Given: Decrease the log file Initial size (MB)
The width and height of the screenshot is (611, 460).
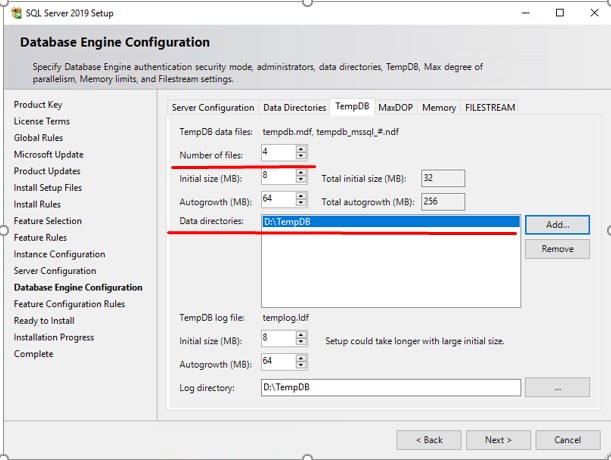Looking at the screenshot, I should click(301, 342).
